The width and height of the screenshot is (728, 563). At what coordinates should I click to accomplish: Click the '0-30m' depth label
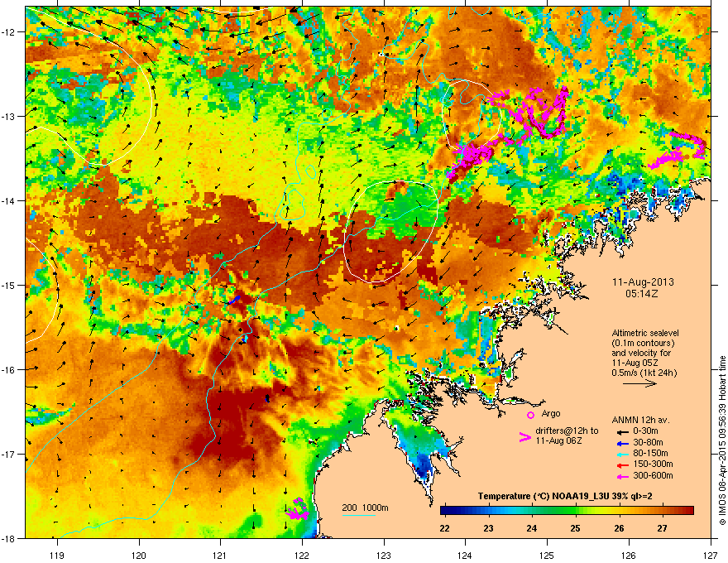point(645,431)
